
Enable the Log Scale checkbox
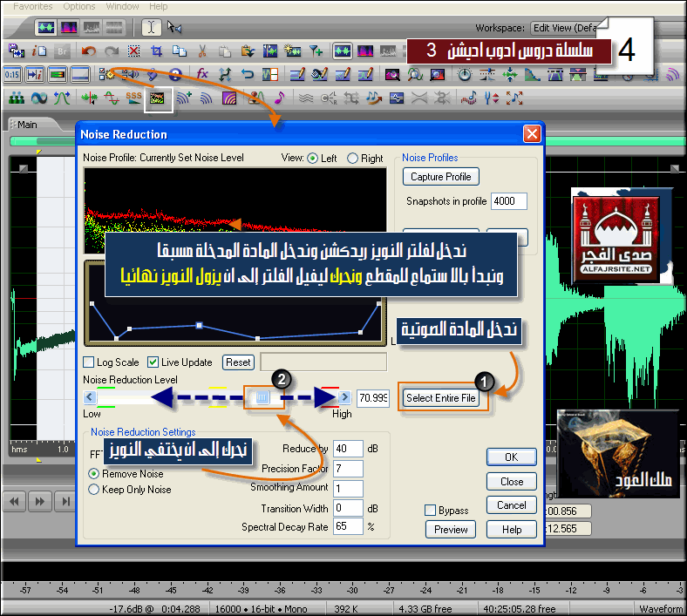pyautogui.click(x=89, y=362)
